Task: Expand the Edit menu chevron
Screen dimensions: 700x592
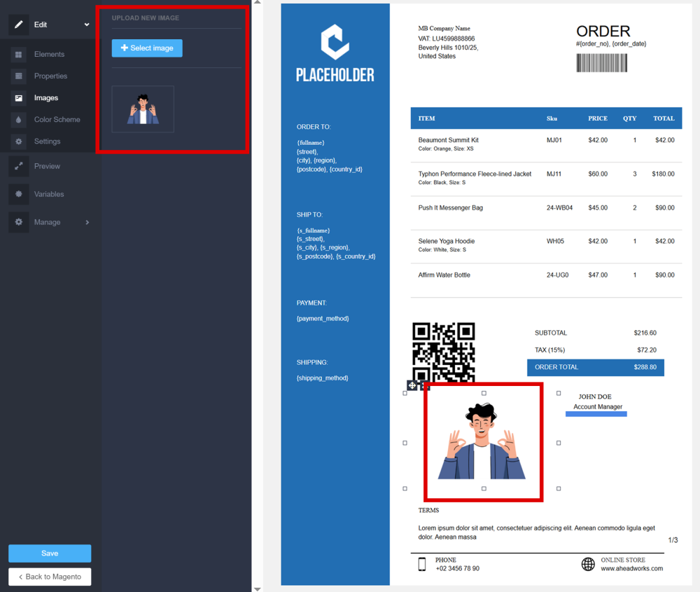Action: 87,25
